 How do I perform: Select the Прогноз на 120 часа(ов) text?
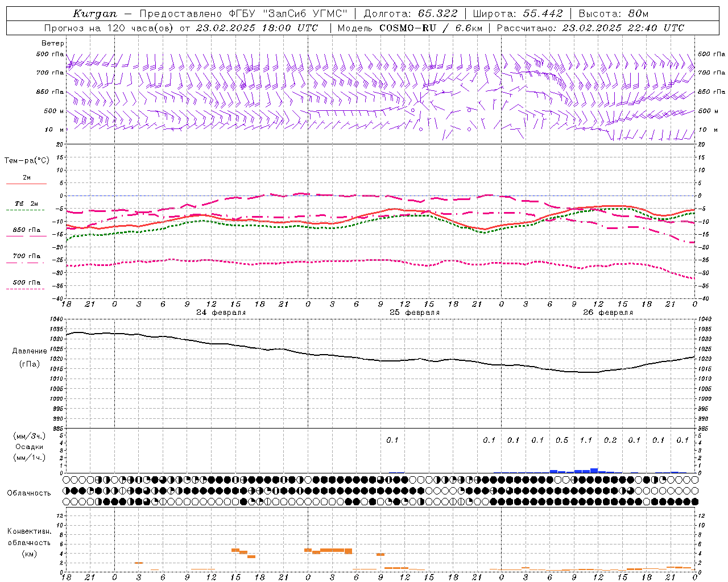click(x=109, y=28)
